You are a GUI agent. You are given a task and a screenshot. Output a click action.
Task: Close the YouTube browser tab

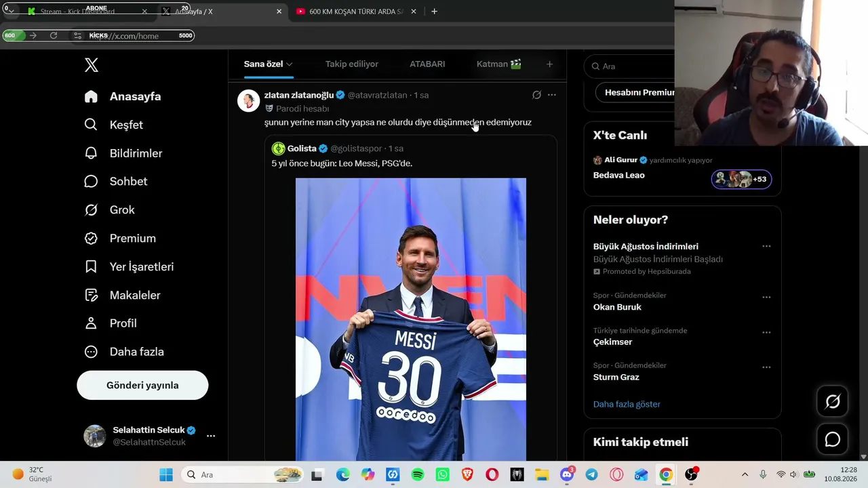[x=415, y=12]
